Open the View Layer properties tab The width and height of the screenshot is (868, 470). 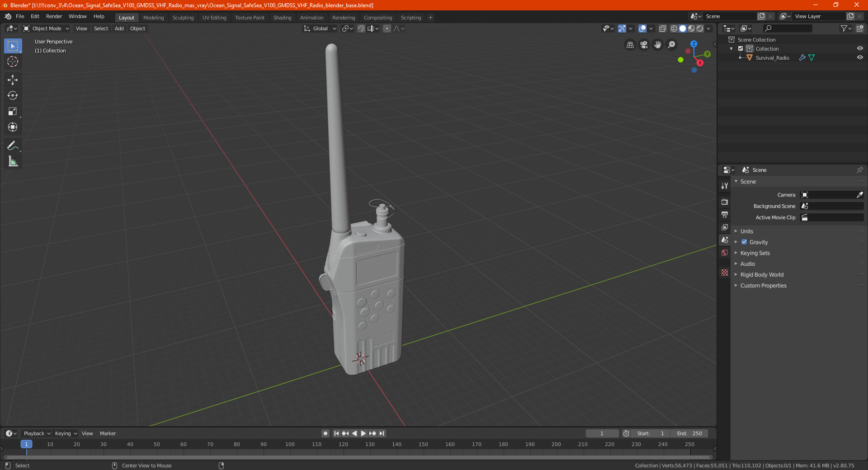click(725, 227)
